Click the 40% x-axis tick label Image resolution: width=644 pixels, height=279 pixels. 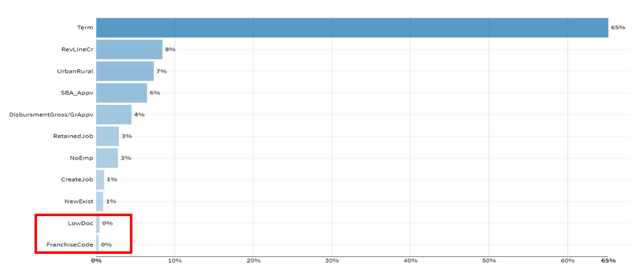411,261
